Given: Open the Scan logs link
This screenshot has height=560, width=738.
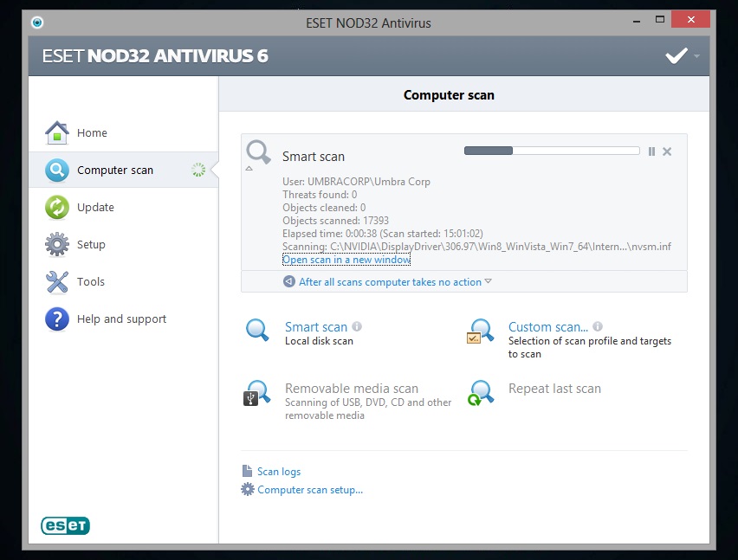Looking at the screenshot, I should (x=279, y=472).
